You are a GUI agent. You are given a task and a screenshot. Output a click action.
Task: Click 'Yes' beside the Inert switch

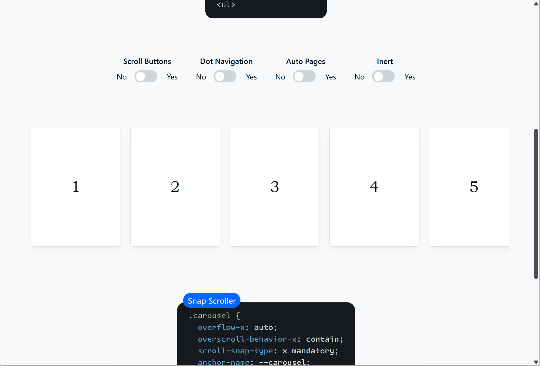click(x=410, y=77)
